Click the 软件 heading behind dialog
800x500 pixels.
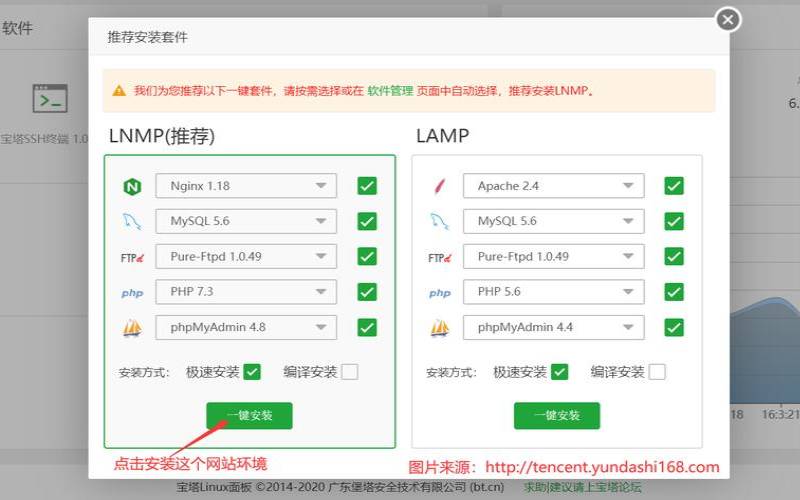(x=17, y=28)
